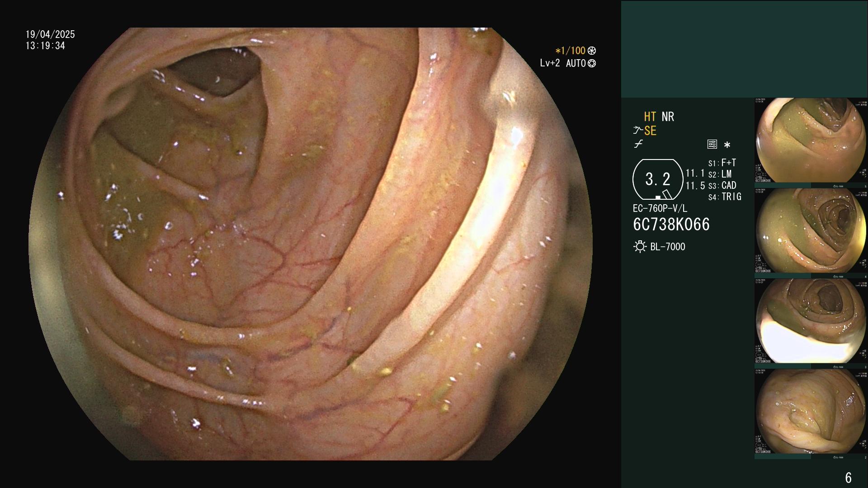Image resolution: width=868 pixels, height=488 pixels.
Task: Click the asterisk indicator beside settings icon
Action: [727, 145]
